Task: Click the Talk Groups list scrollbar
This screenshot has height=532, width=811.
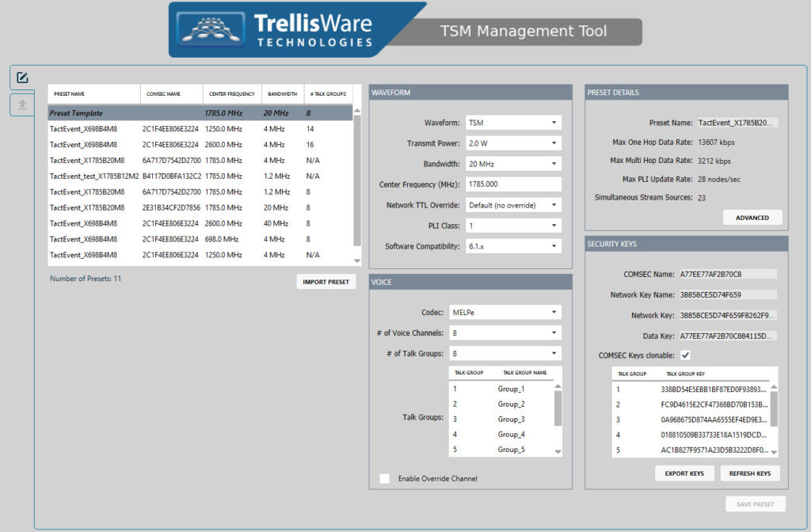Action: (559, 417)
